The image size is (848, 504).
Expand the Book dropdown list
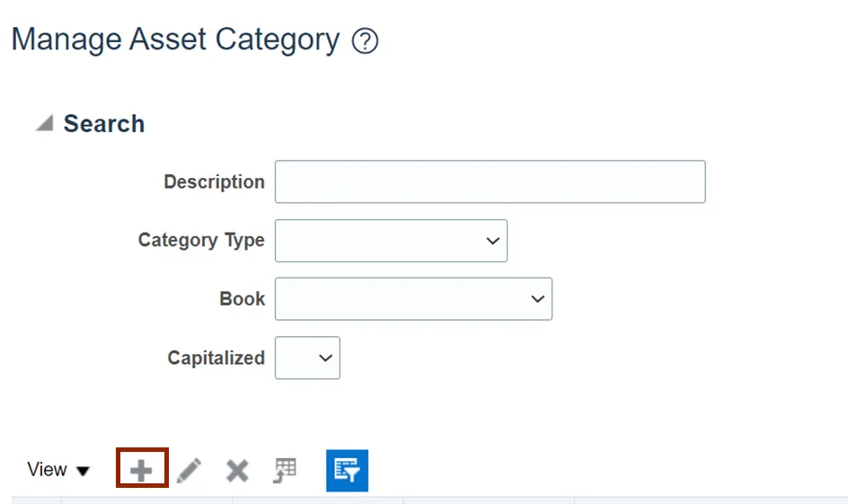pyautogui.click(x=414, y=299)
